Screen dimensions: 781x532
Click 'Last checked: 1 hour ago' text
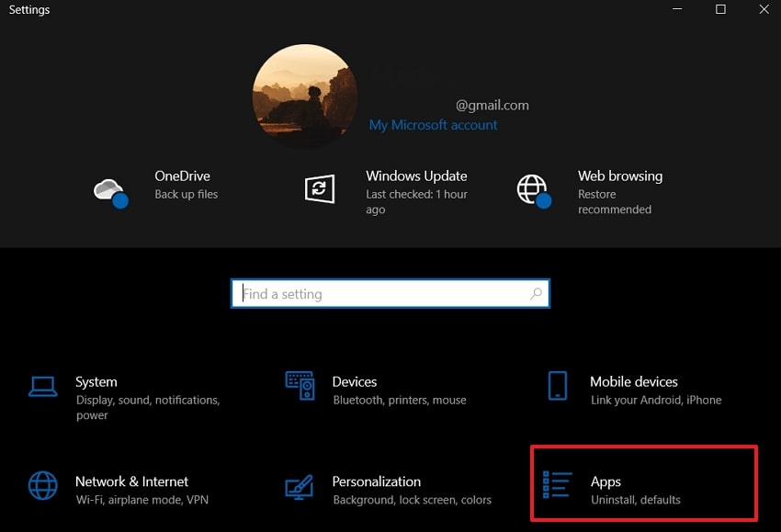(x=416, y=202)
